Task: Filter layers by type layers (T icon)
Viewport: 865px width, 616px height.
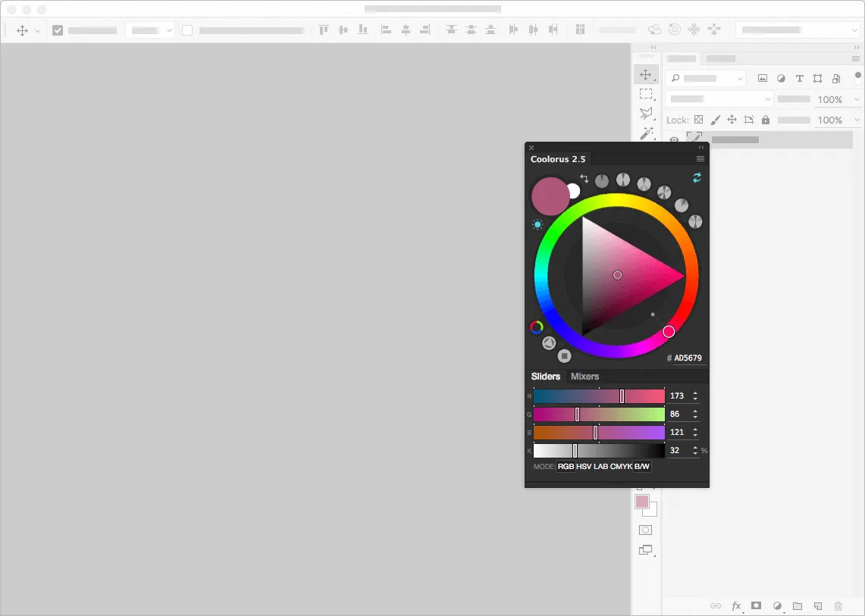Action: (x=799, y=78)
